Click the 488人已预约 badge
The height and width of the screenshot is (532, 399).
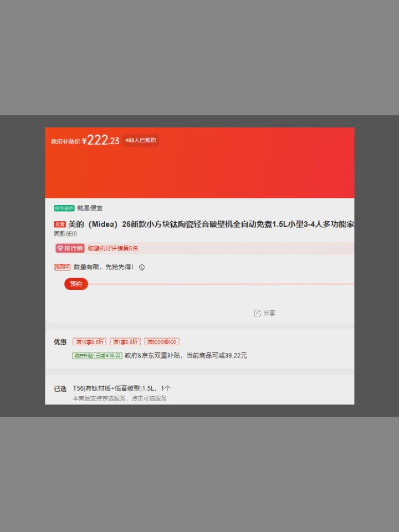[x=140, y=140]
